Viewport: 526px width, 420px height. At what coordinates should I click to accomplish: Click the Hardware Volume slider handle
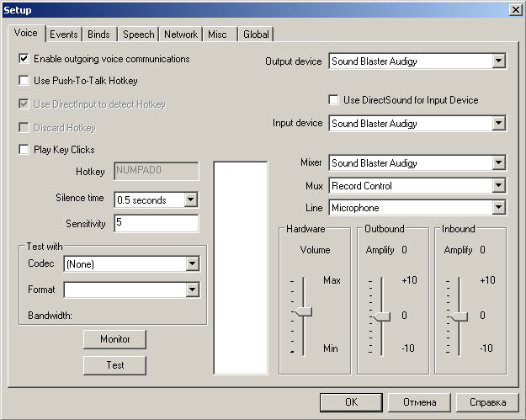[x=302, y=312]
